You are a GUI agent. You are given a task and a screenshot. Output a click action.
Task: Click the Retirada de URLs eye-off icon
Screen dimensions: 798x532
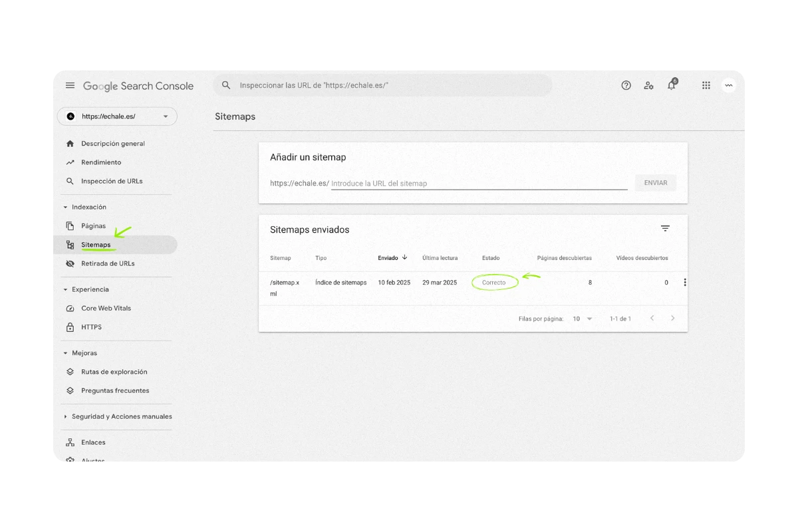pos(70,263)
